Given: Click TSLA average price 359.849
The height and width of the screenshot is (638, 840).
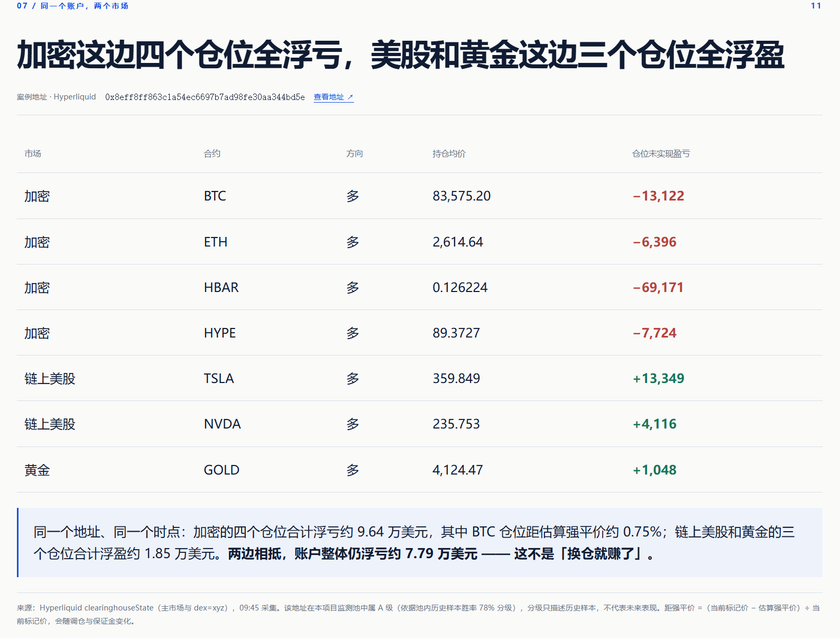Looking at the screenshot, I should [456, 378].
